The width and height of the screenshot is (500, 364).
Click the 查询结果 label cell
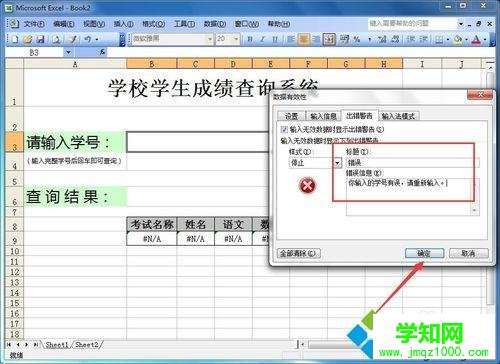[75, 196]
